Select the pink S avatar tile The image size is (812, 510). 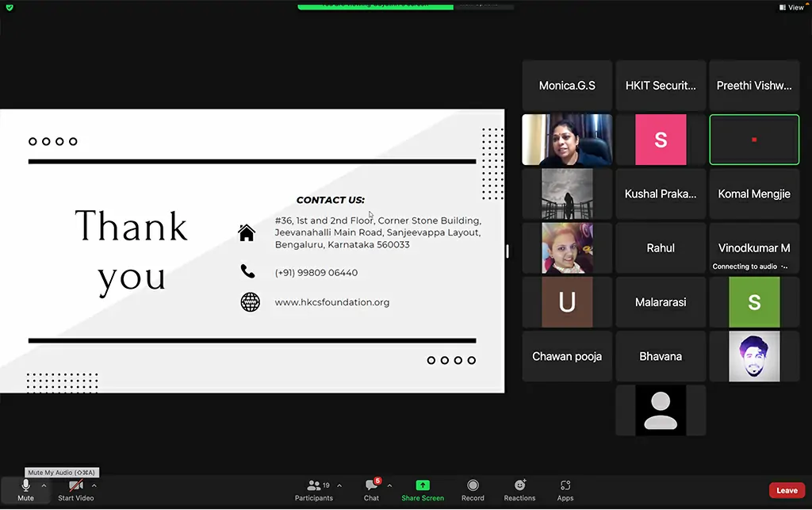click(661, 140)
